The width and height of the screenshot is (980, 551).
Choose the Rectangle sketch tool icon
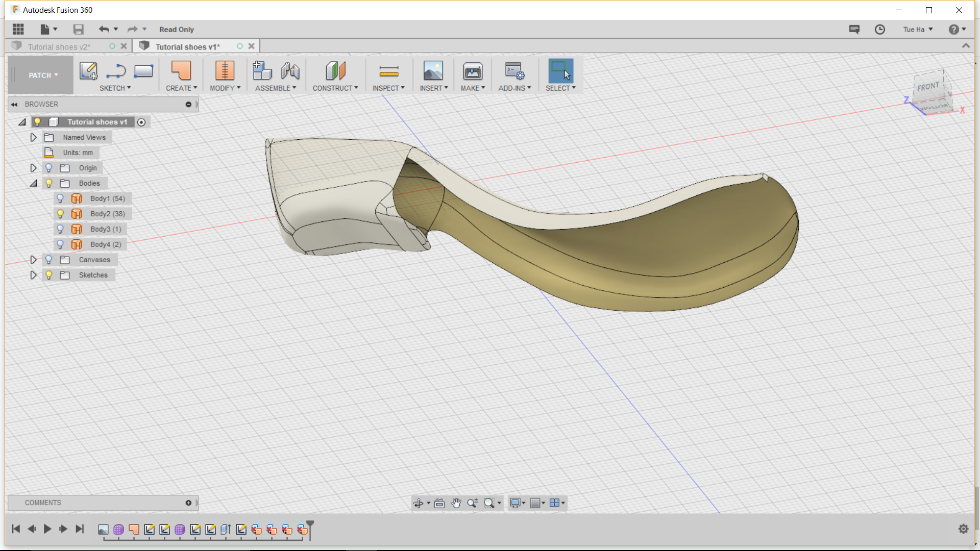click(x=143, y=71)
